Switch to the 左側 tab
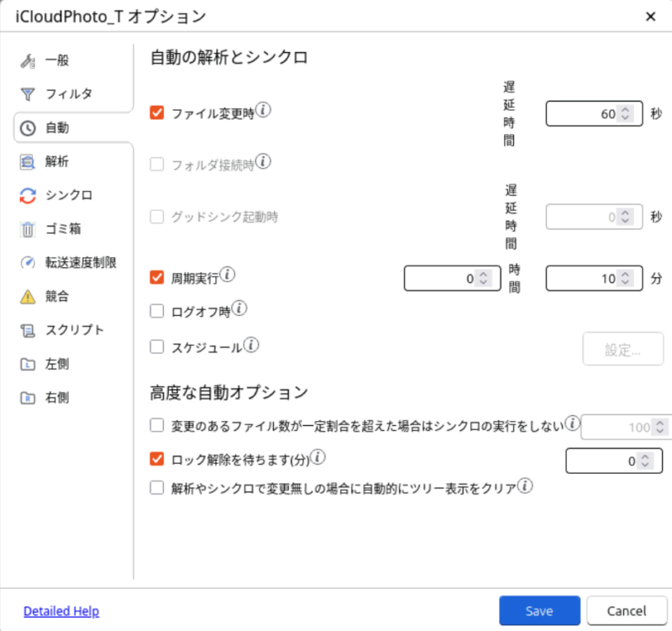 [x=57, y=363]
